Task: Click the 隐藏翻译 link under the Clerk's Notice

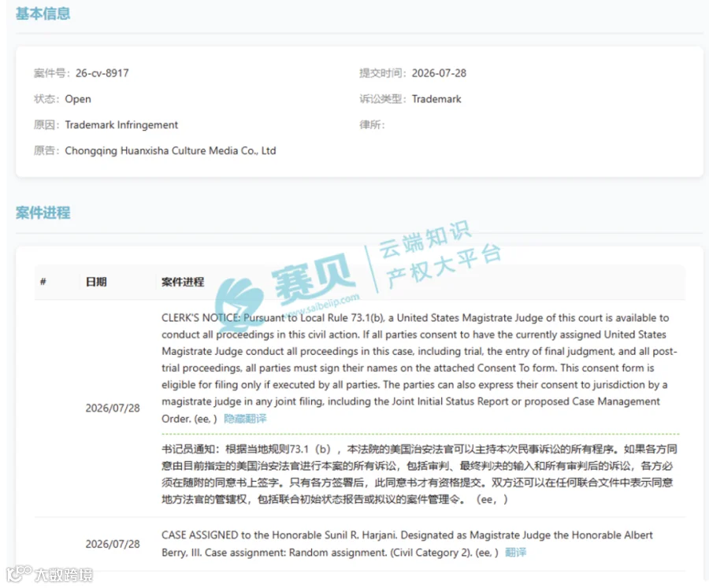Action: [245, 419]
